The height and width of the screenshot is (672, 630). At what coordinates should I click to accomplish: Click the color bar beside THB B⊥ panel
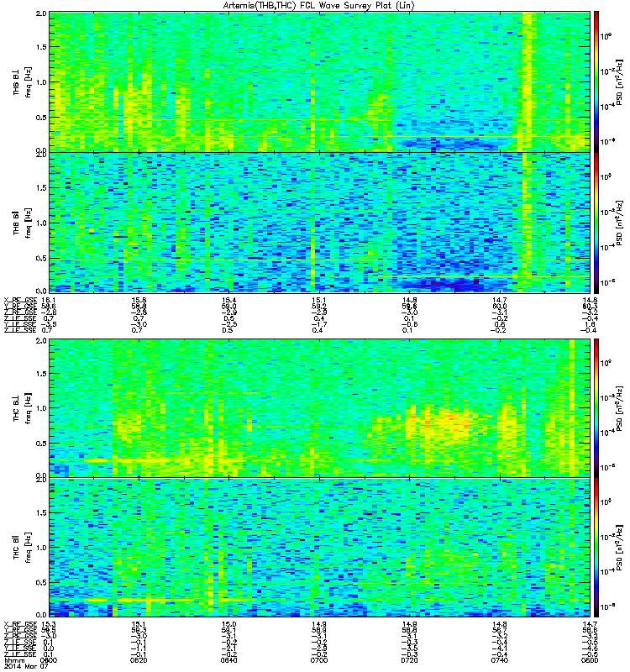[x=596, y=81]
